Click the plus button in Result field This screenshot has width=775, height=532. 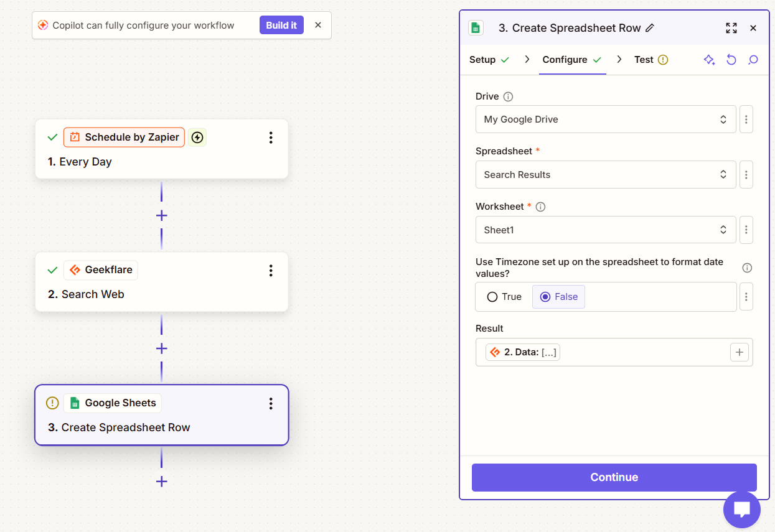[x=739, y=352]
